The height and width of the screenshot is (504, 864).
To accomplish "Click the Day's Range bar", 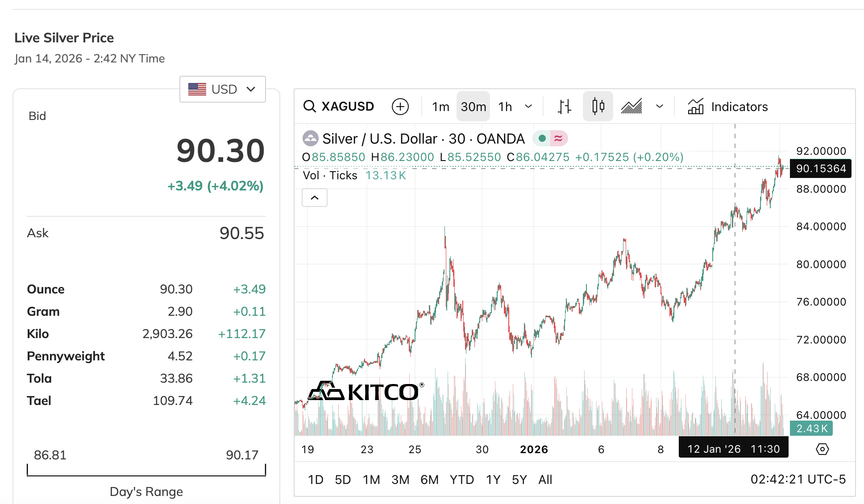I will (146, 471).
